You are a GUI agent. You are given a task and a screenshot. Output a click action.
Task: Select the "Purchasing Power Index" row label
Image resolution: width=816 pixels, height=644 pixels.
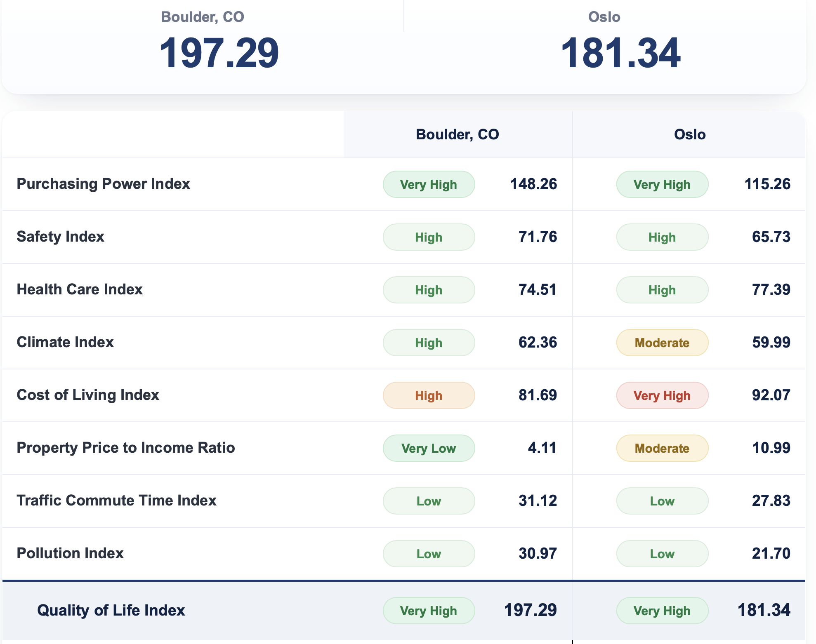click(x=104, y=184)
